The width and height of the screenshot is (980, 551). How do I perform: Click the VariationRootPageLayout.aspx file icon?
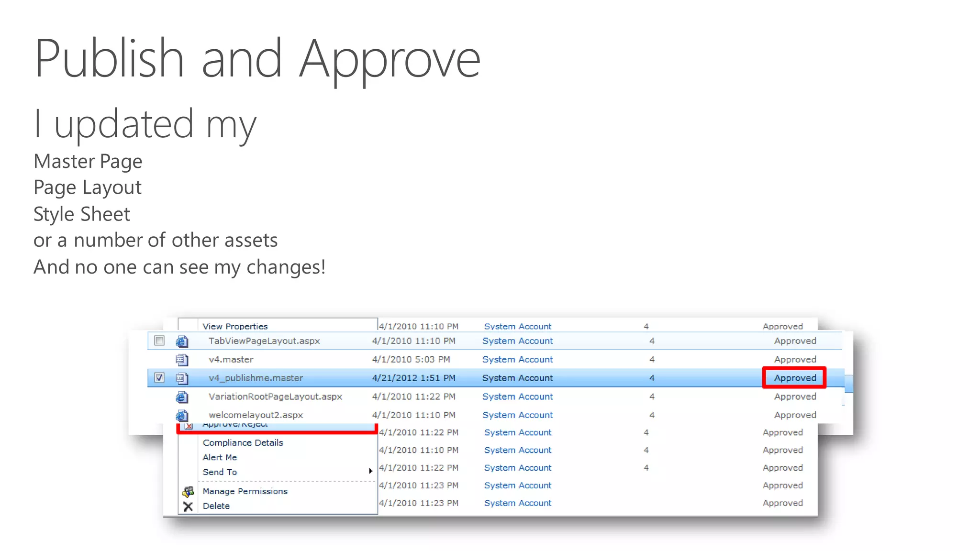182,397
